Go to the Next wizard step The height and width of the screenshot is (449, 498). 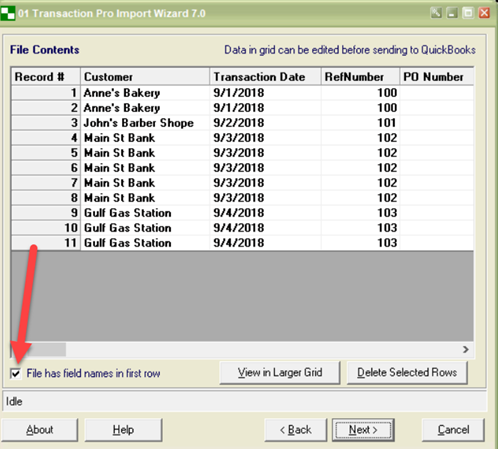(363, 430)
